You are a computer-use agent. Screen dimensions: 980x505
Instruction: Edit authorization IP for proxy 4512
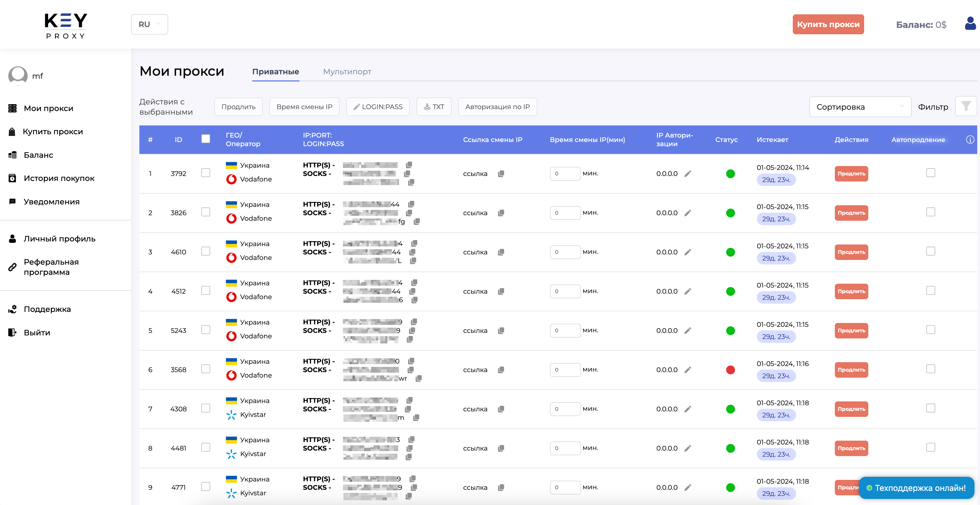click(687, 291)
